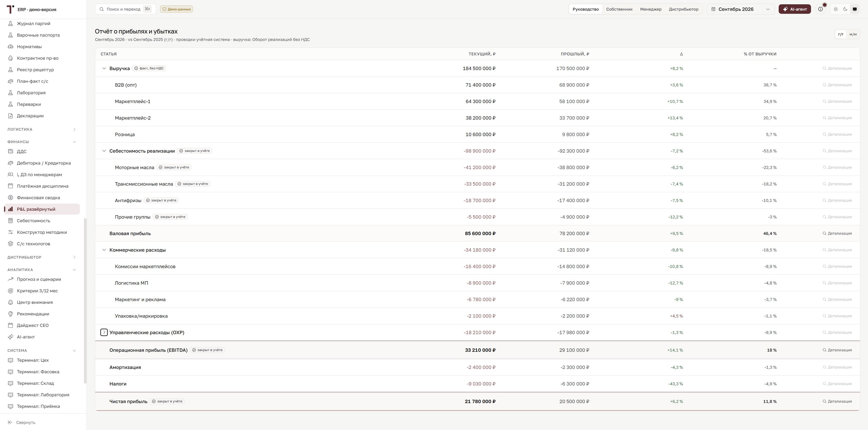Switch to Менеджер role tab

click(651, 9)
